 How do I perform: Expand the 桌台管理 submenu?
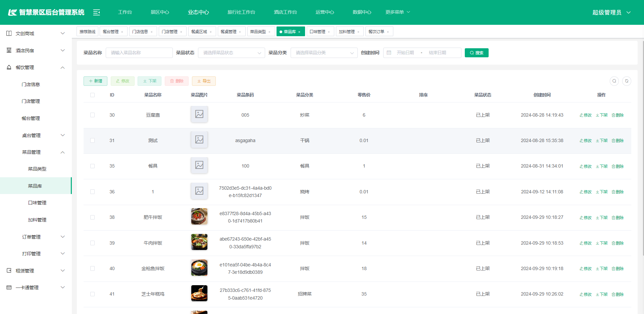click(x=63, y=135)
